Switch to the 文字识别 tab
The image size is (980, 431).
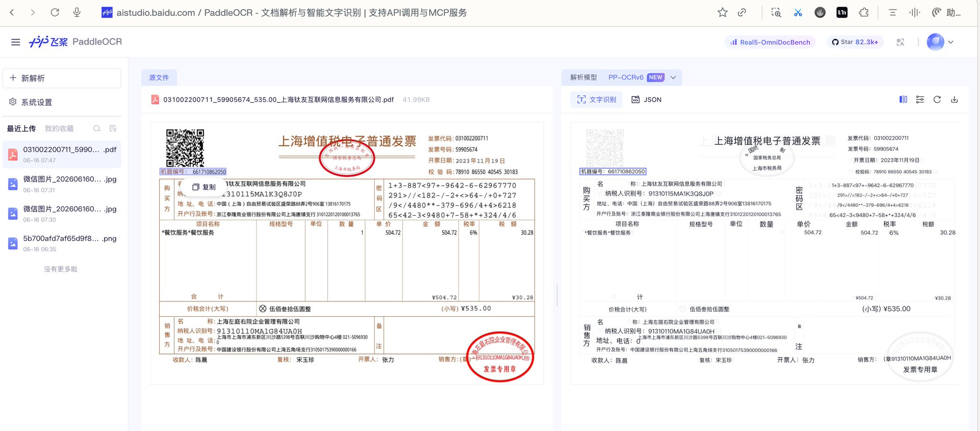(x=596, y=99)
